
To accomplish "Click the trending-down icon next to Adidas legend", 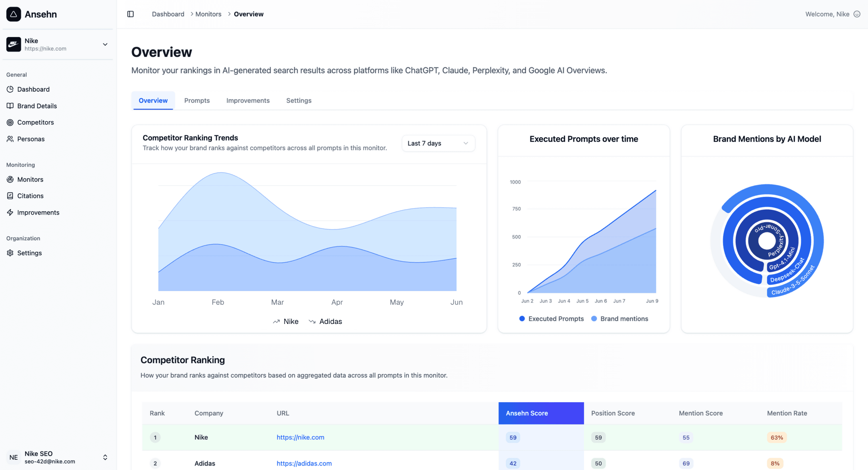I will click(x=312, y=322).
